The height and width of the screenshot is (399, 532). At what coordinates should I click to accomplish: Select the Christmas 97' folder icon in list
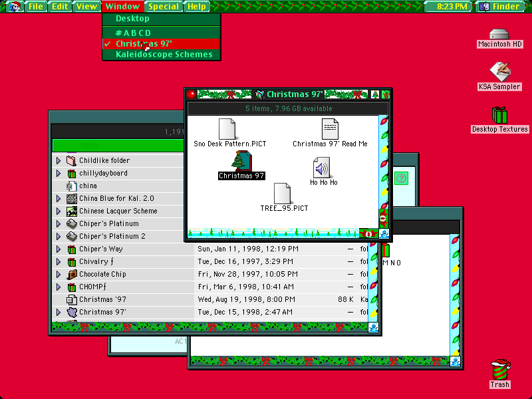(x=71, y=313)
